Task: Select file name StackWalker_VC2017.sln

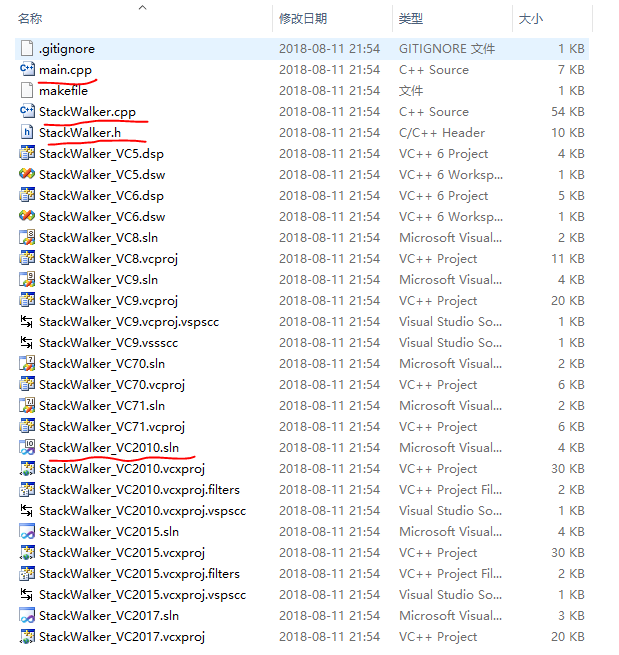Action: coord(109,615)
